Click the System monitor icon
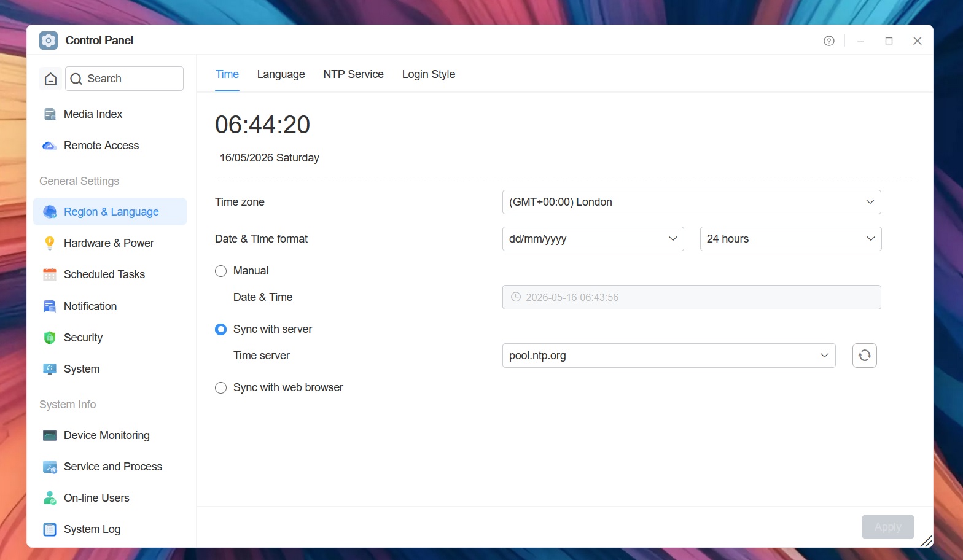Image resolution: width=963 pixels, height=560 pixels. [50, 369]
